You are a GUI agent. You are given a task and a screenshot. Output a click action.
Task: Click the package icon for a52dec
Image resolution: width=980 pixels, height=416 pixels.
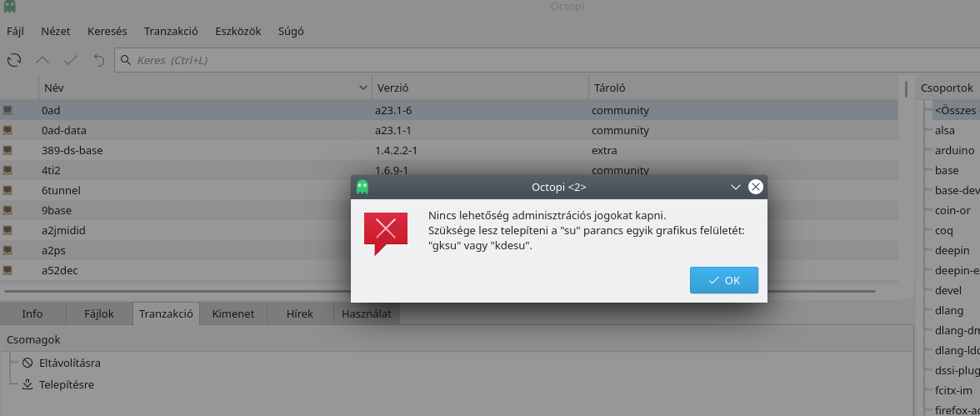tap(7, 270)
